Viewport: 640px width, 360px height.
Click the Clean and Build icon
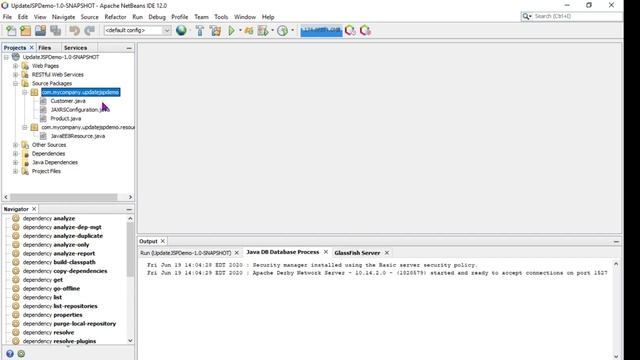point(216,31)
